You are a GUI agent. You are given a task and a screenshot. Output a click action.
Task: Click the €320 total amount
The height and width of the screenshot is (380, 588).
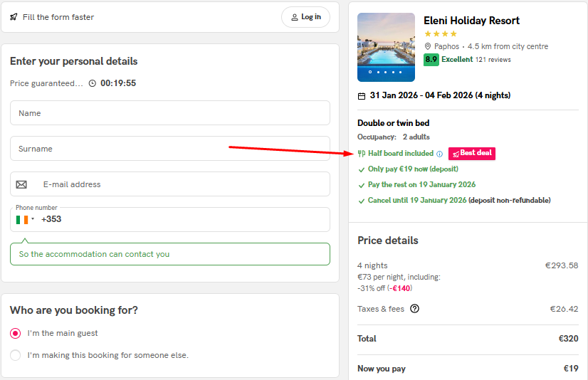coord(569,339)
